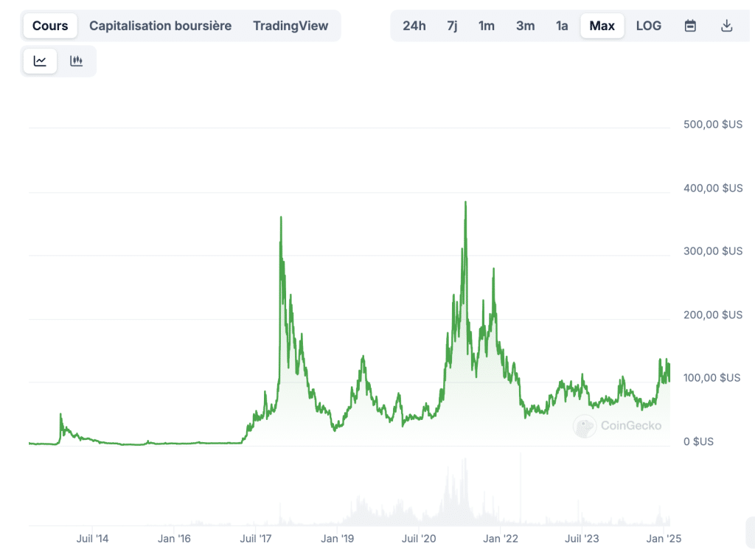
Task: Toggle the LOG scale option
Action: pos(648,26)
